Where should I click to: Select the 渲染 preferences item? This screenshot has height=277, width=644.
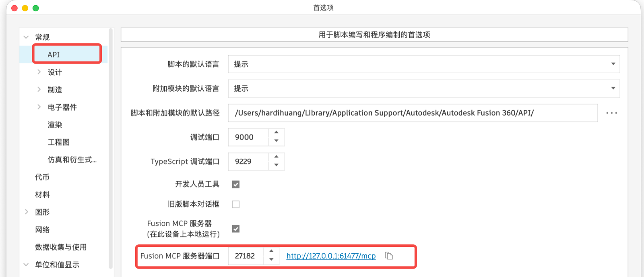point(55,124)
